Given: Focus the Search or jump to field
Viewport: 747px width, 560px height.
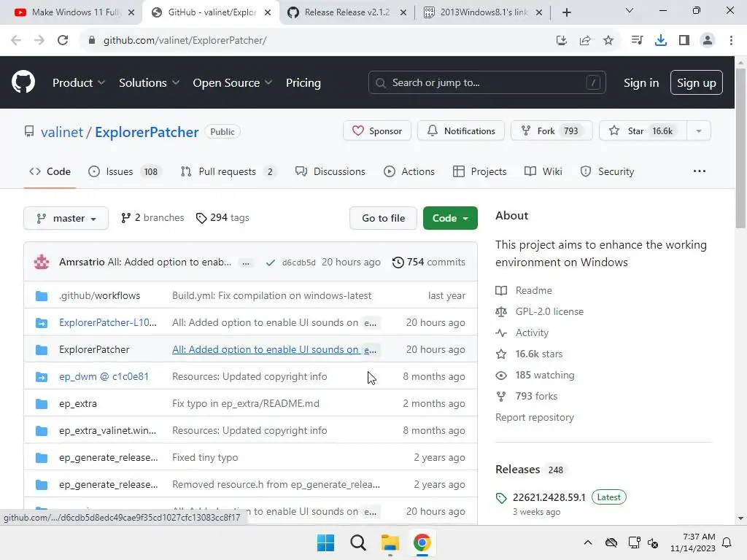Looking at the screenshot, I should pyautogui.click(x=487, y=83).
